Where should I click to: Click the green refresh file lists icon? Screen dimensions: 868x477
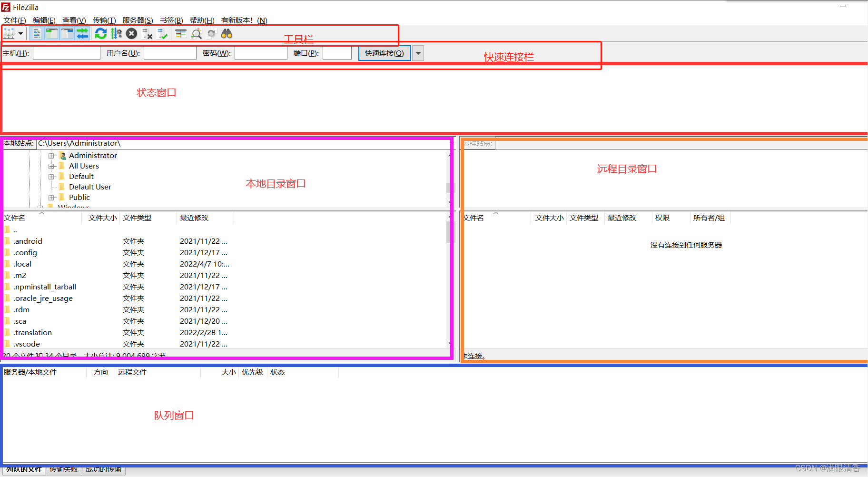[x=101, y=34]
